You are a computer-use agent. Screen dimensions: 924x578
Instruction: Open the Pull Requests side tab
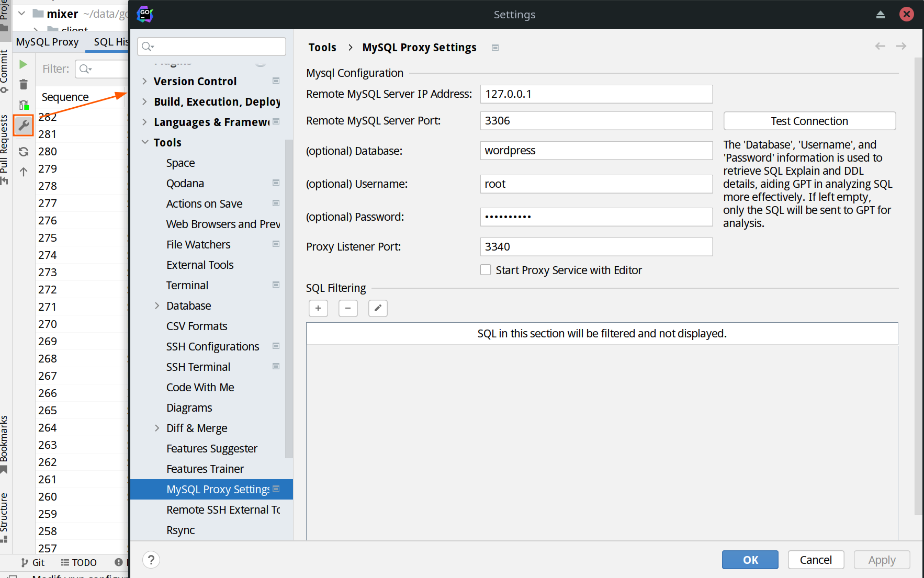click(x=4, y=149)
